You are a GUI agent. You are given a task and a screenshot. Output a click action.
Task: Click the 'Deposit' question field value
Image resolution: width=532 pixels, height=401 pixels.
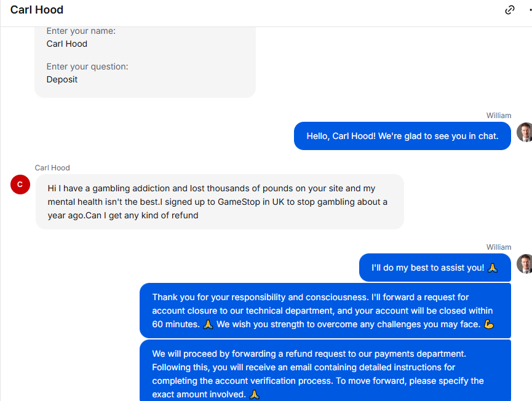pyautogui.click(x=62, y=79)
